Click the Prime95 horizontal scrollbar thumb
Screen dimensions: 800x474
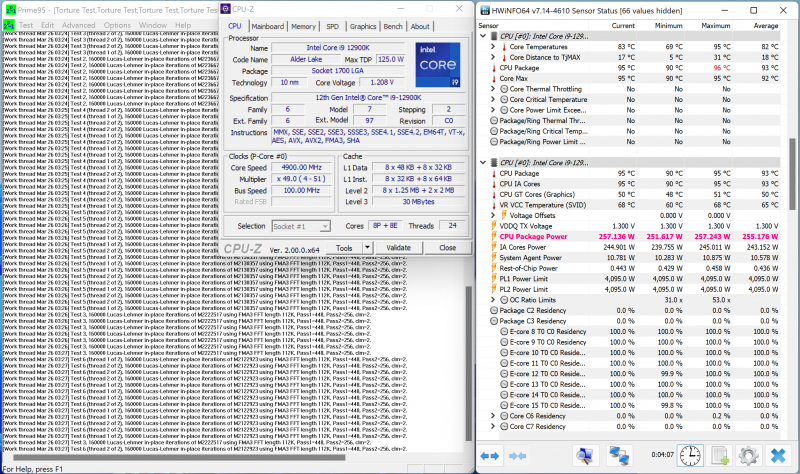coord(179,457)
